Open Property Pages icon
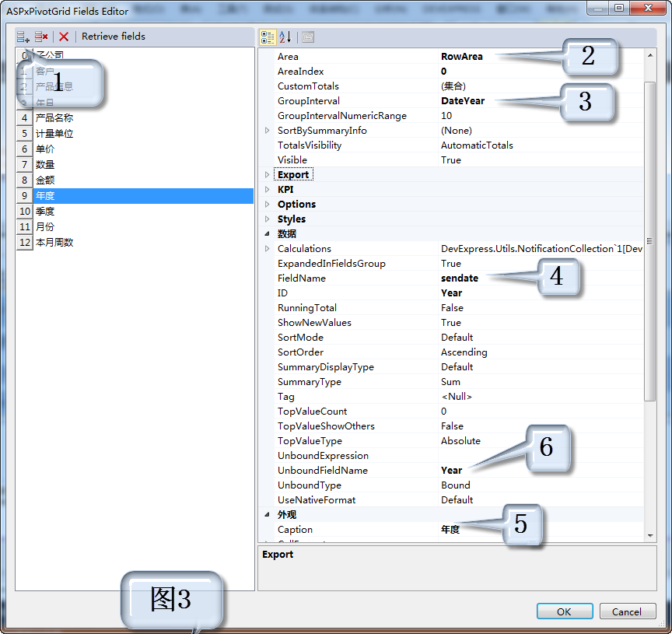The width and height of the screenshot is (672, 634). coord(308,37)
